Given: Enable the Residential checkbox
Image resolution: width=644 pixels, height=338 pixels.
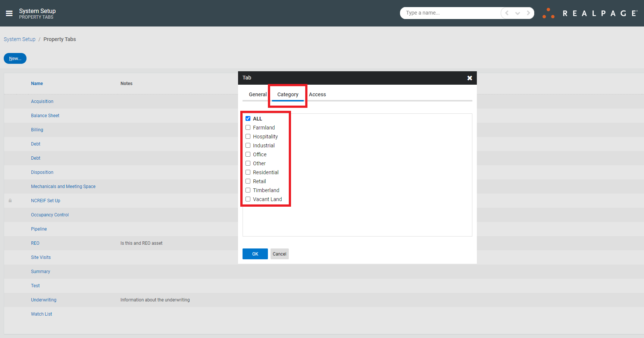Looking at the screenshot, I should pos(248,172).
